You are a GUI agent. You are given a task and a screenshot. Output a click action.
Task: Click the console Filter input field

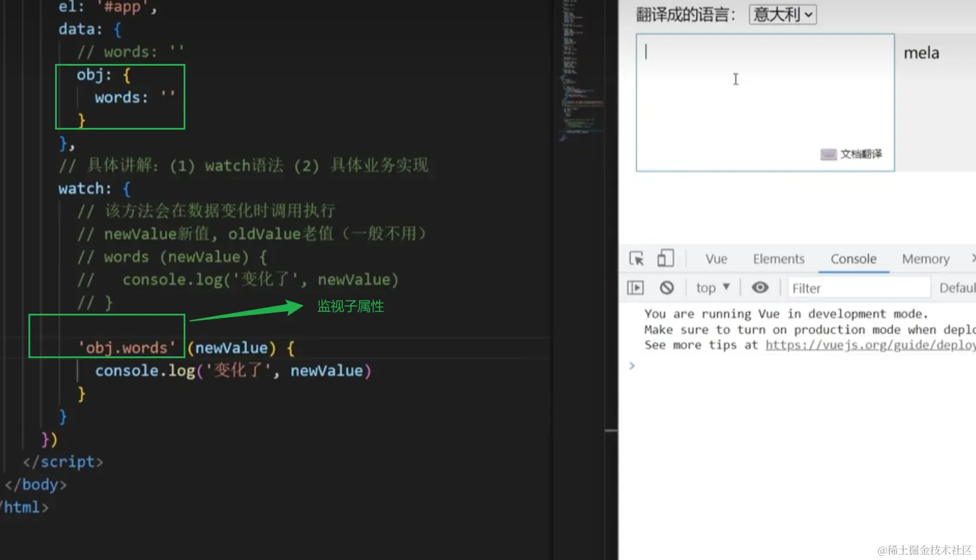coord(859,288)
